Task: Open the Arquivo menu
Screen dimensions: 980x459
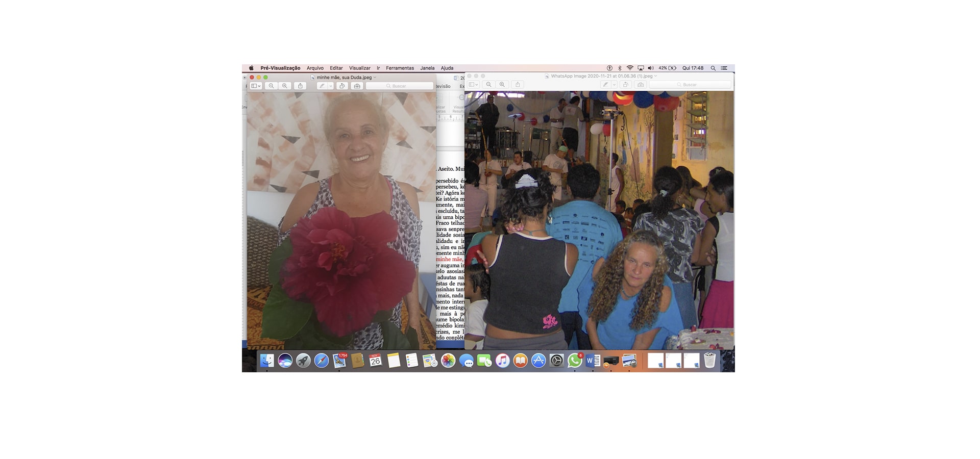Action: (x=315, y=68)
